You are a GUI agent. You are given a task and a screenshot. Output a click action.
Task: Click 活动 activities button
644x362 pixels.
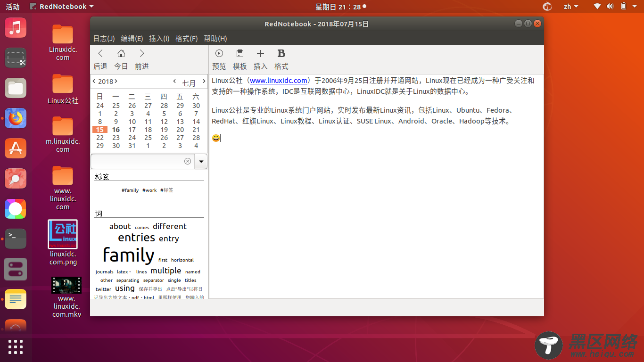(x=13, y=7)
